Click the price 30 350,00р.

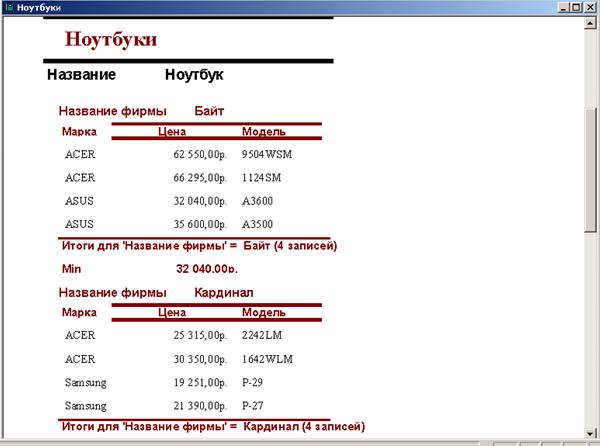coord(200,360)
